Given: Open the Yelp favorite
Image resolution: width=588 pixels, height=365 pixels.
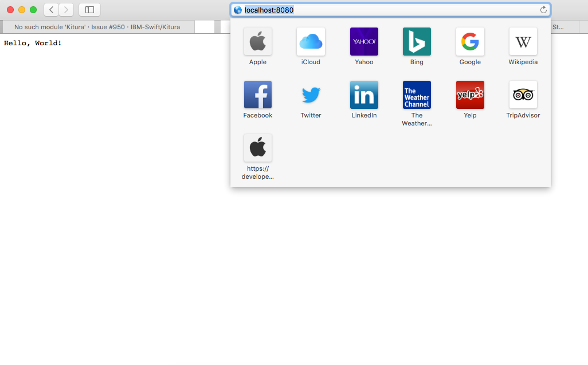Looking at the screenshot, I should click(x=470, y=95).
